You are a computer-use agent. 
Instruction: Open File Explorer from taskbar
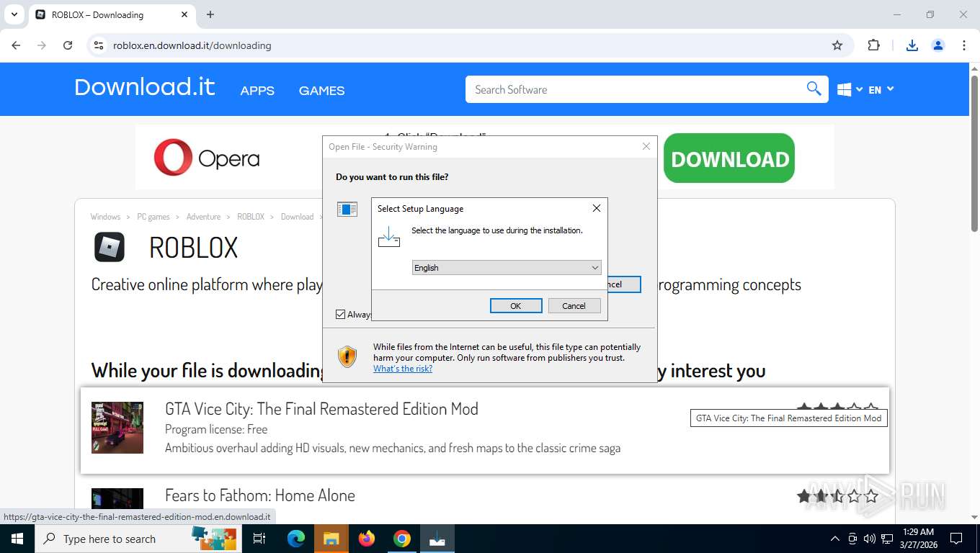tap(331, 539)
